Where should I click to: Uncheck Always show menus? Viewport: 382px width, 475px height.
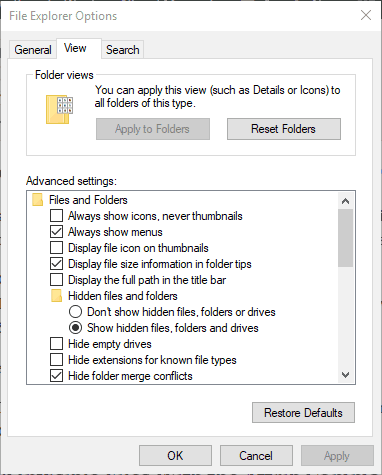point(56,232)
